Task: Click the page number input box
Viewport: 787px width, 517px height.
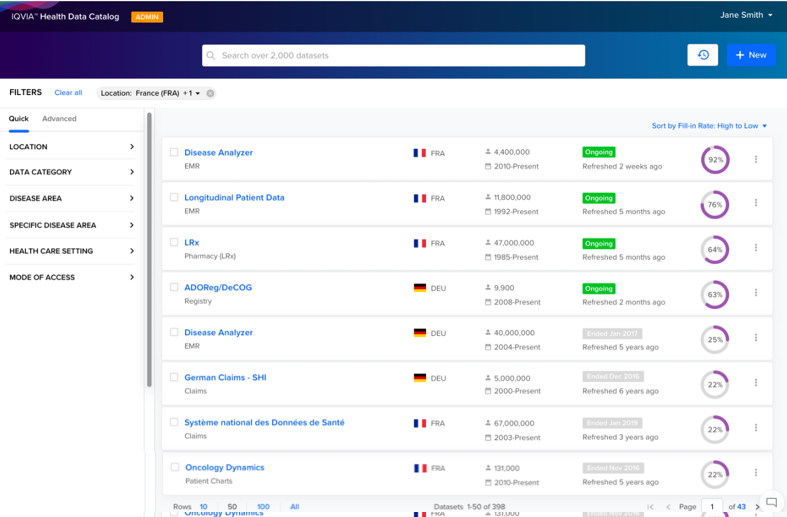Action: [712, 506]
